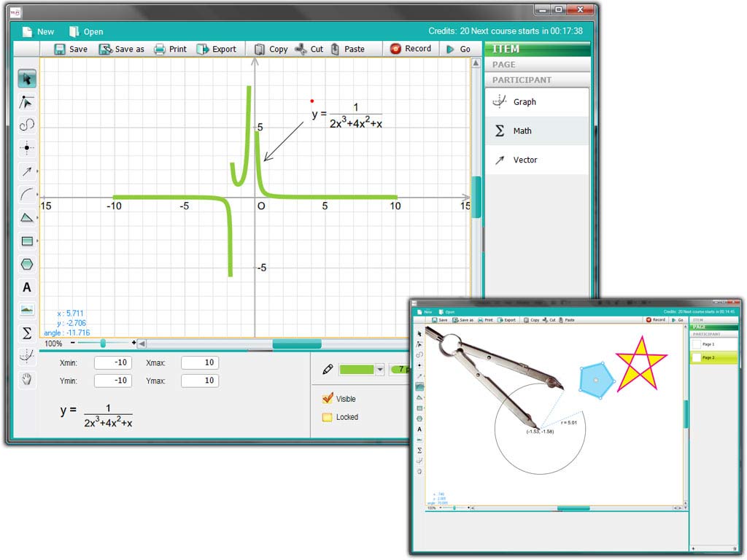Click the zoom minus button in main window
The height and width of the screenshot is (560, 747).
(x=72, y=343)
